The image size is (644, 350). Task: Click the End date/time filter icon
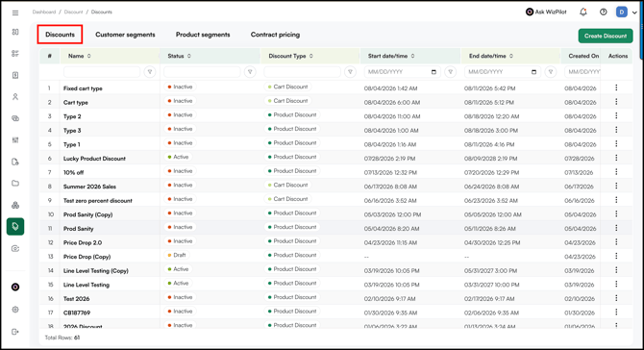pos(551,72)
